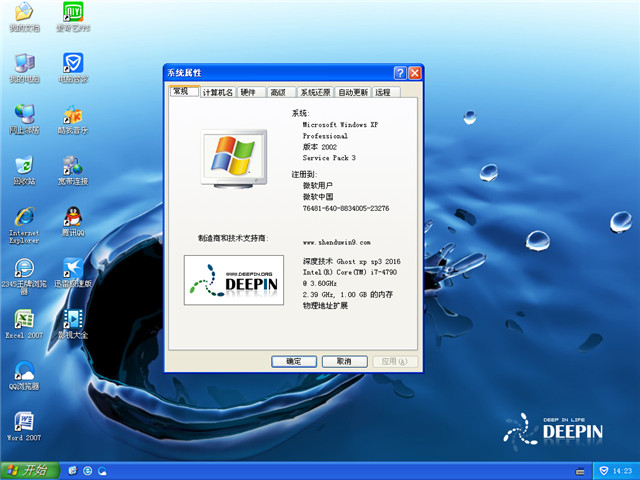Image resolution: width=640 pixels, height=480 pixels.
Task: Open the 系统还原 tab
Action: (x=315, y=92)
